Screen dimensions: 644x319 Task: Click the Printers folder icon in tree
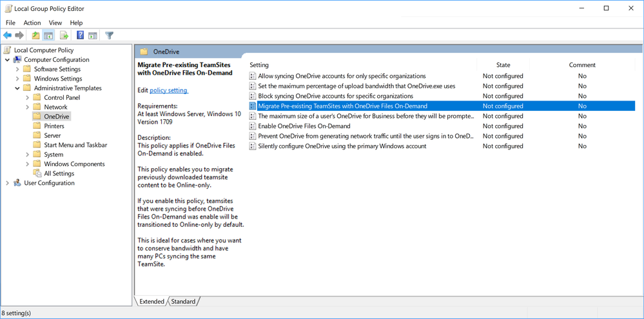[37, 126]
